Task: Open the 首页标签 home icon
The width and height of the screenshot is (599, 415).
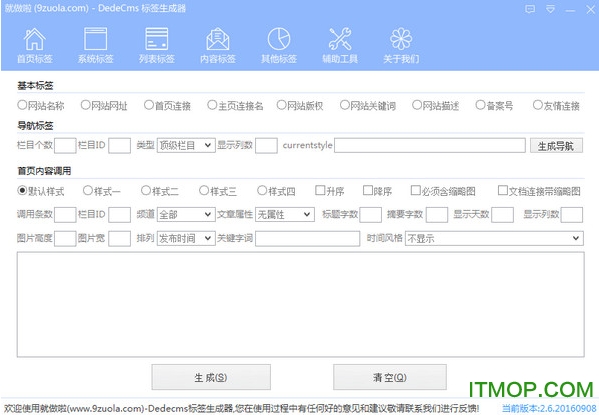Action: click(34, 39)
